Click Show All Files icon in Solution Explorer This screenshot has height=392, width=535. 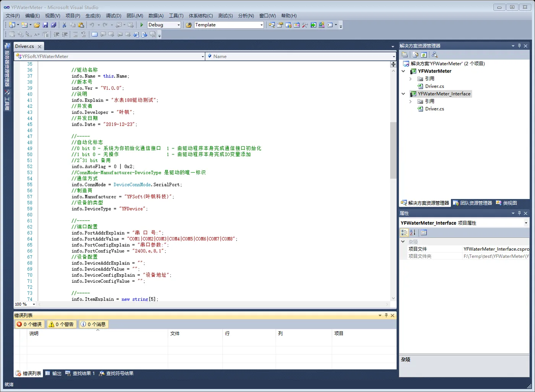(x=415, y=55)
